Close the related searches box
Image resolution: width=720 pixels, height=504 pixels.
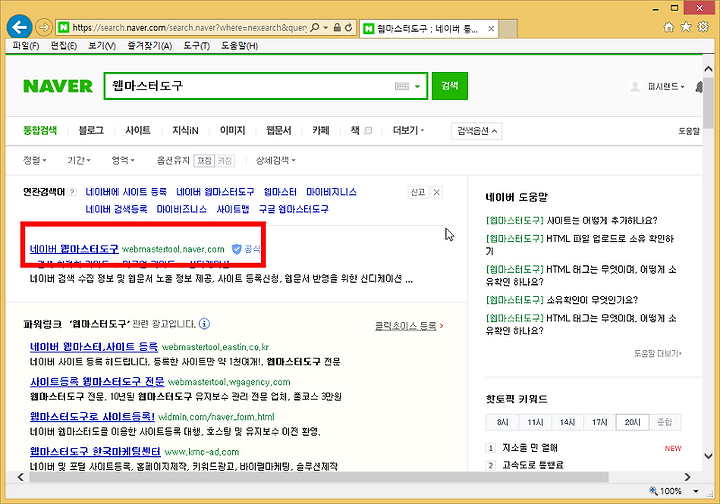tap(437, 192)
